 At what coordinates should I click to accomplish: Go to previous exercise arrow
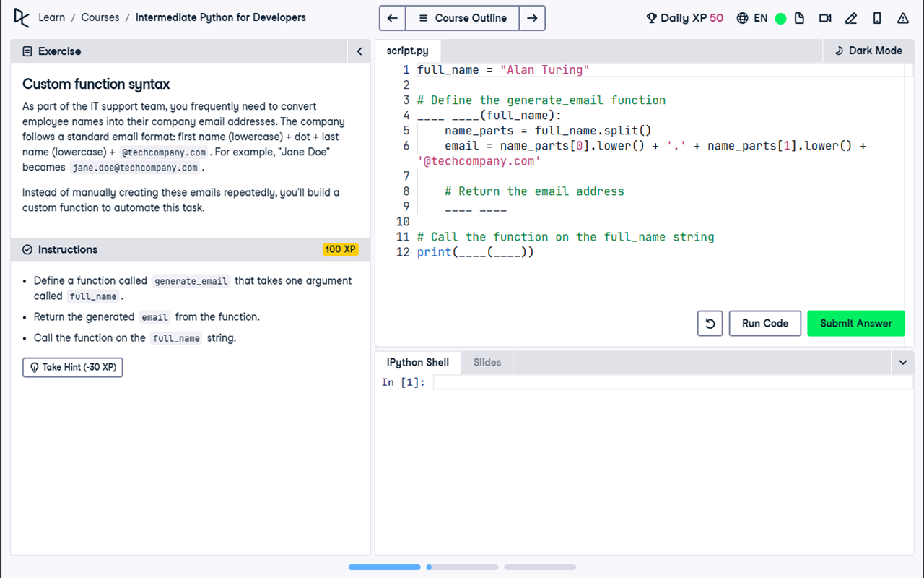pyautogui.click(x=392, y=18)
